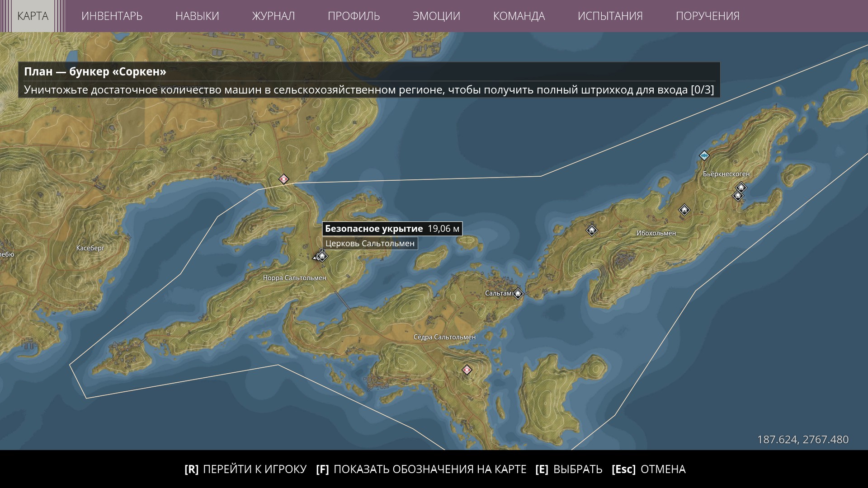Select the ПРОФИЛЬ tab

(x=354, y=16)
